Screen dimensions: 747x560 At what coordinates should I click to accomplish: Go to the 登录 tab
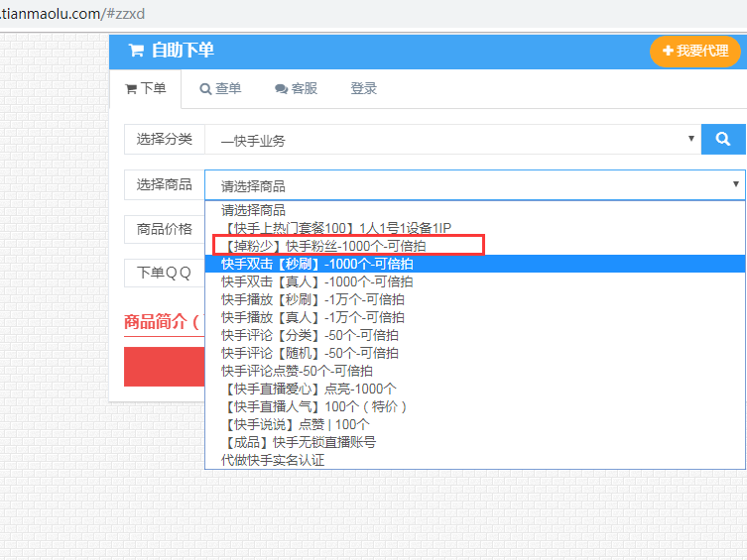(363, 88)
